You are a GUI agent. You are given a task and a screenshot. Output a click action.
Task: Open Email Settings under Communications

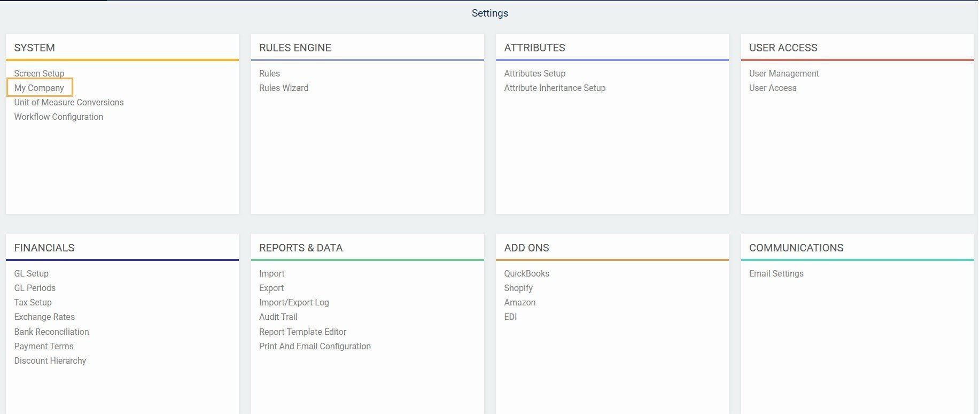coord(776,273)
